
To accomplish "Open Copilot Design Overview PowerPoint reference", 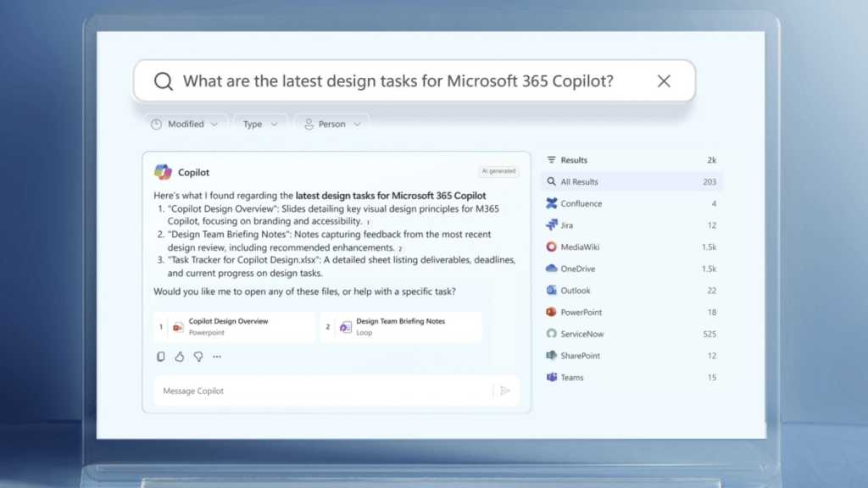I will (235, 327).
